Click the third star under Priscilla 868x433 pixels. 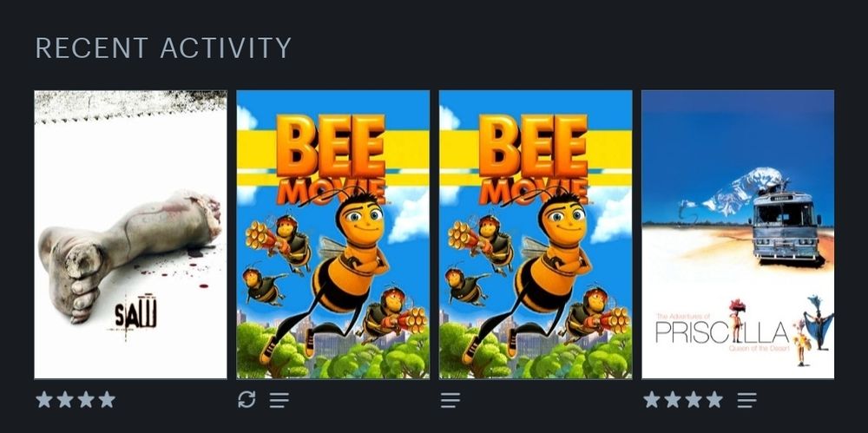point(693,399)
